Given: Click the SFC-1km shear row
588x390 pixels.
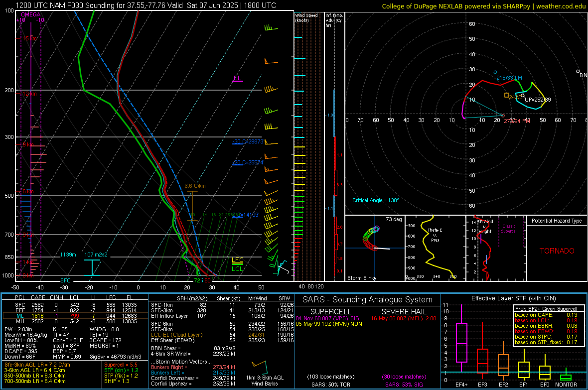Looking at the screenshot, I should click(222, 305).
